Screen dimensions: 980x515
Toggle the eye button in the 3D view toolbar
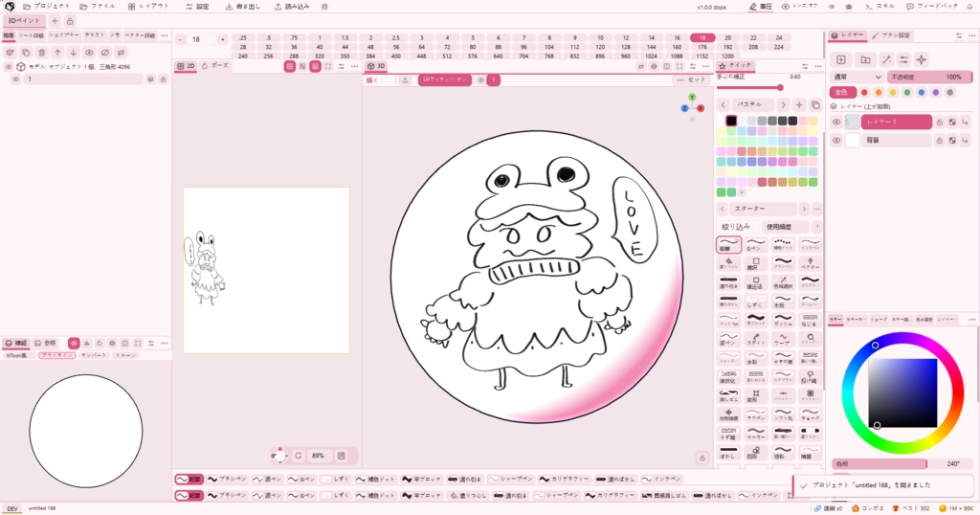480,80
